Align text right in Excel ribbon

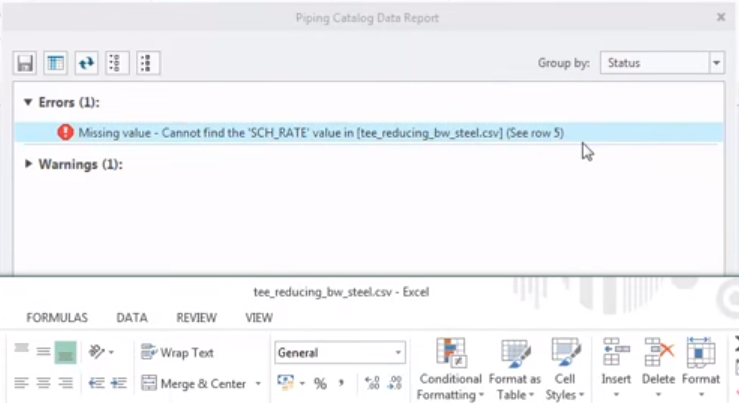click(x=66, y=383)
